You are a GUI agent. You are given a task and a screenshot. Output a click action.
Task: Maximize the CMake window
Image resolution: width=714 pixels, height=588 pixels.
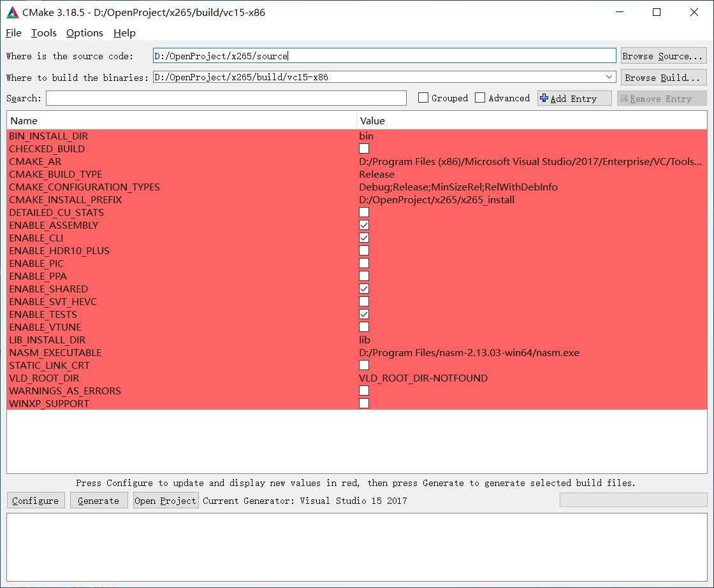point(657,12)
